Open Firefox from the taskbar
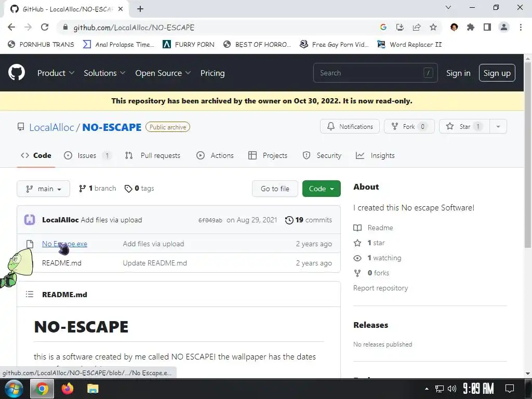The height and width of the screenshot is (399, 532). pos(67,389)
